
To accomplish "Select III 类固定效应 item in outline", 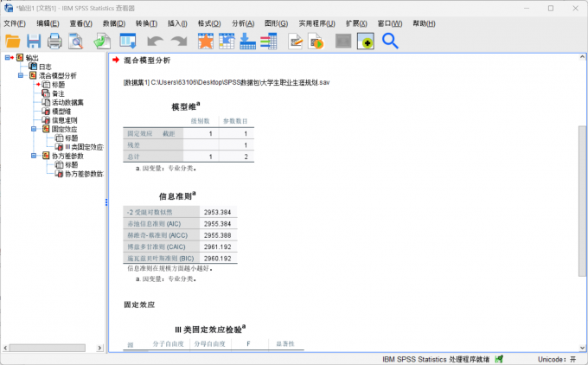I will [x=85, y=147].
